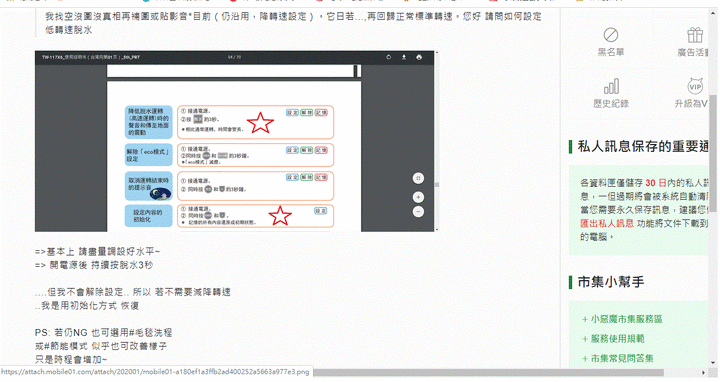Click the print icon in the embedded PDF toolbar
The width and height of the screenshot is (720, 382).
tap(419, 57)
